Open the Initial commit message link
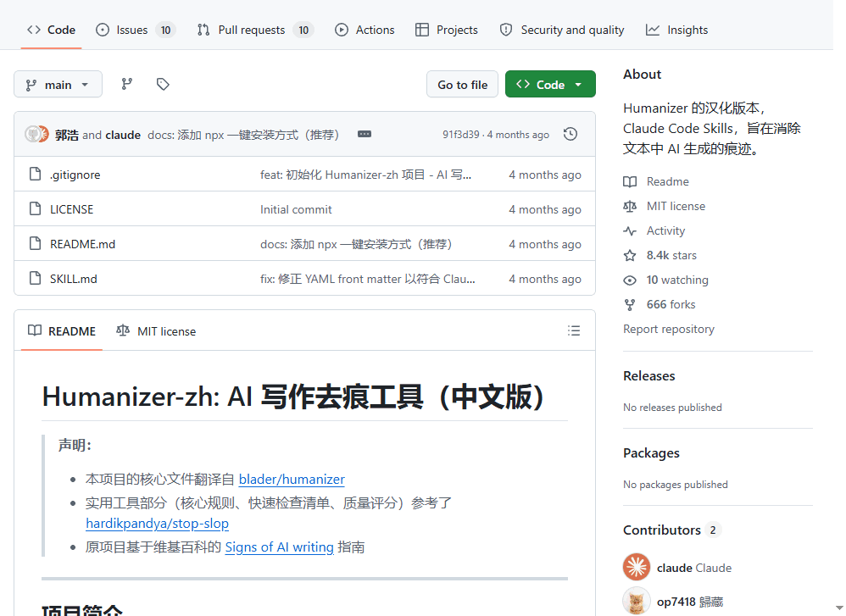This screenshot has height=616, width=846. (296, 209)
